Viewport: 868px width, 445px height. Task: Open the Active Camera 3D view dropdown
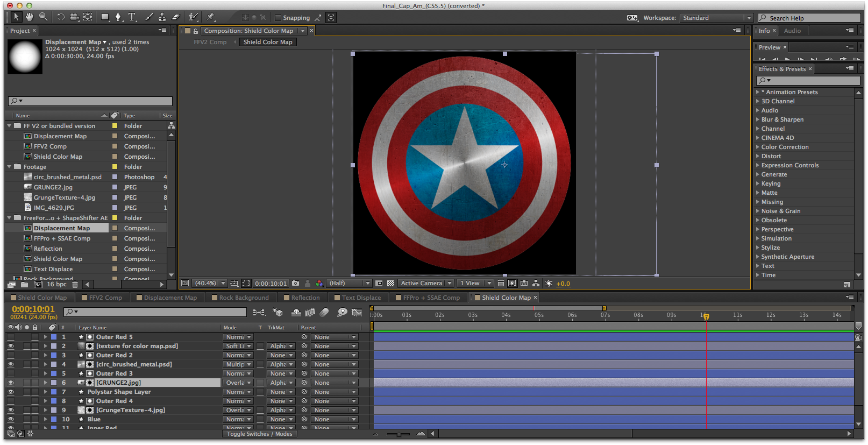(x=426, y=283)
